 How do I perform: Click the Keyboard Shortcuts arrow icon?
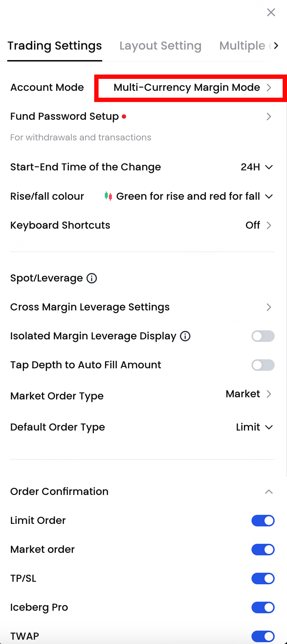pos(269,225)
